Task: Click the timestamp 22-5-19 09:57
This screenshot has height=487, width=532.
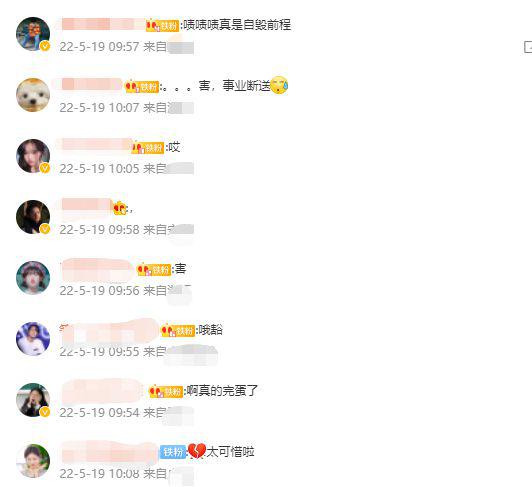Action: click(x=99, y=46)
